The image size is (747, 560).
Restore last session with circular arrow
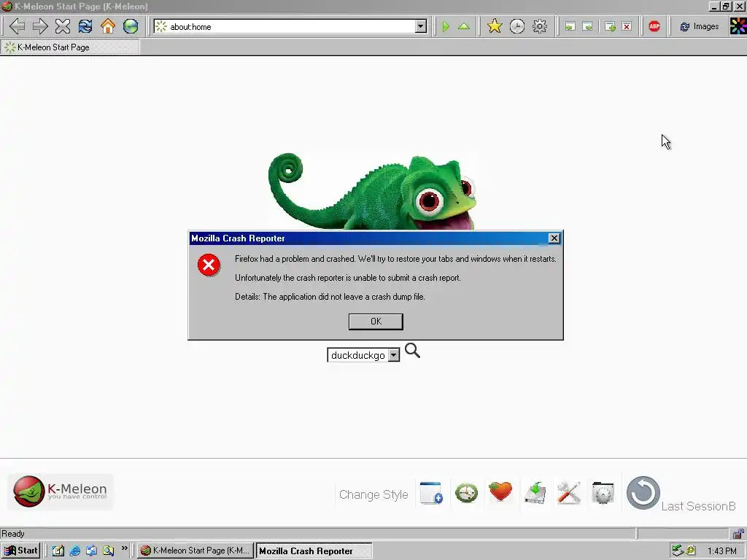pyautogui.click(x=643, y=493)
